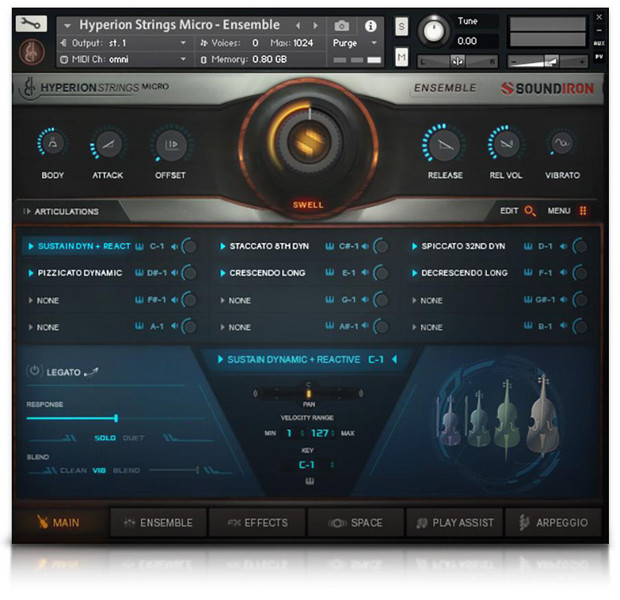This screenshot has width=620, height=600.
Task: Click speaker icon for Sustain Dyn + React
Action: [174, 246]
